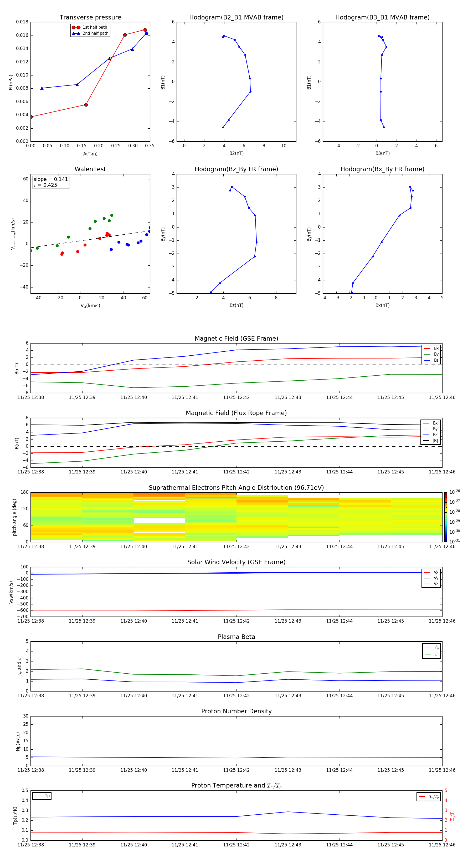Click the "Pt(nPa)" y-axis label
Screen dimensions: 473x868
(11, 82)
